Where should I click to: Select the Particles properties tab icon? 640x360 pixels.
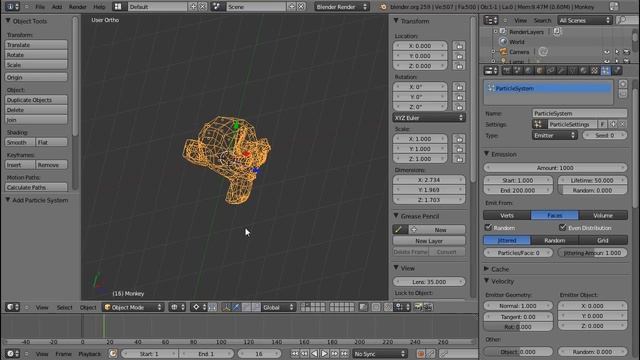pyautogui.click(x=606, y=71)
